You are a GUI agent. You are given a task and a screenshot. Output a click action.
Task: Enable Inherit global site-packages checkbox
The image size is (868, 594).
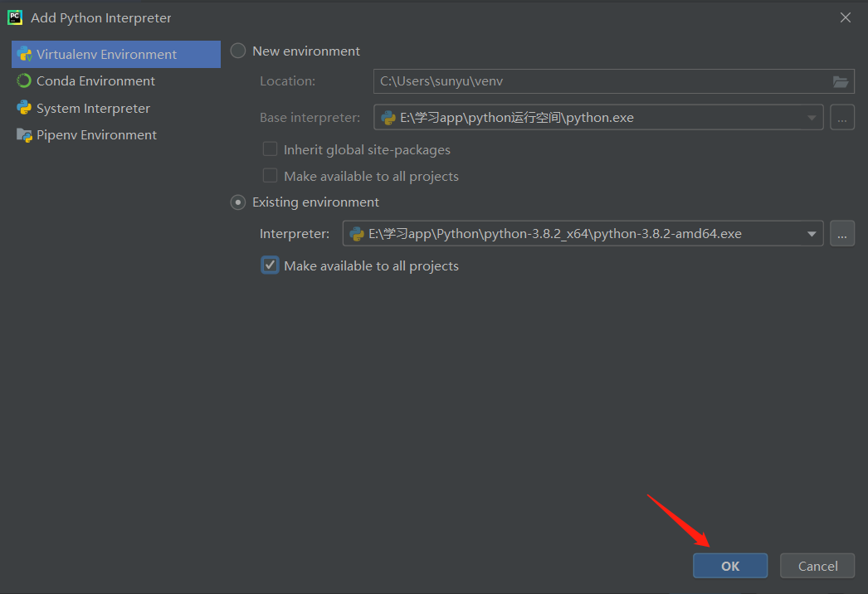pyautogui.click(x=271, y=149)
